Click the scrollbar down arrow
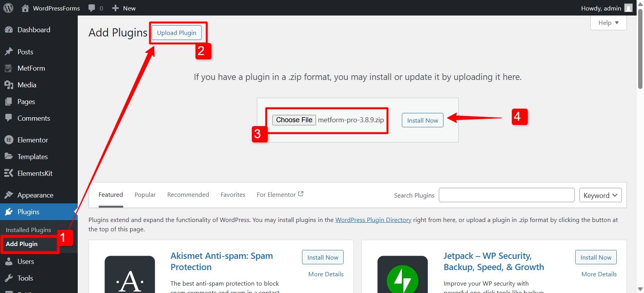The height and width of the screenshot is (293, 644). (640, 290)
